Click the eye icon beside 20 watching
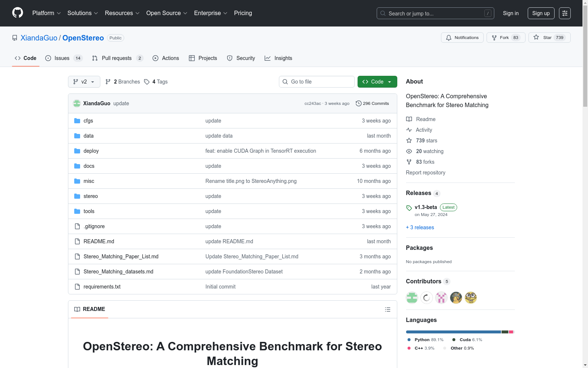The image size is (588, 368). coord(409,151)
